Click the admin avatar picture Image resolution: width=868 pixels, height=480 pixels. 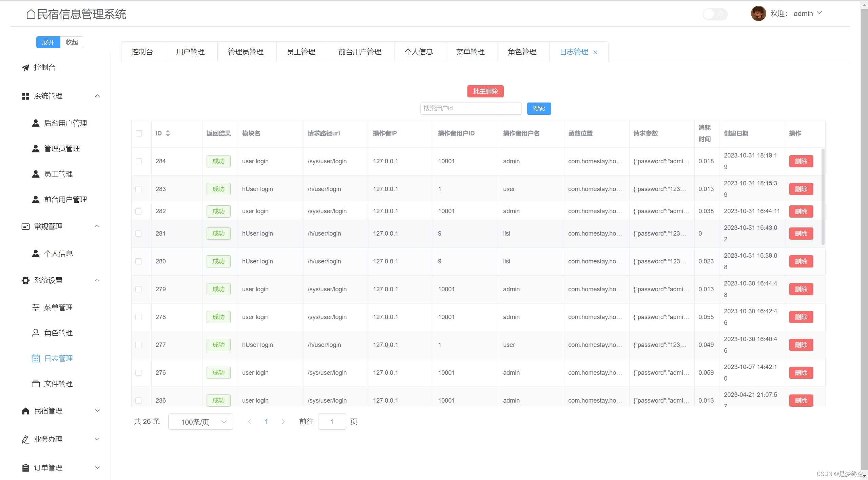758,14
